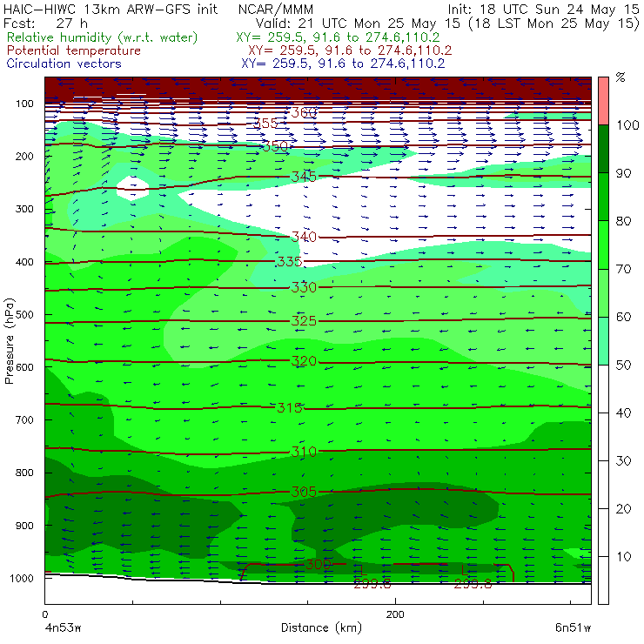Click the Pressure (hPa) axis label

pos(10,341)
